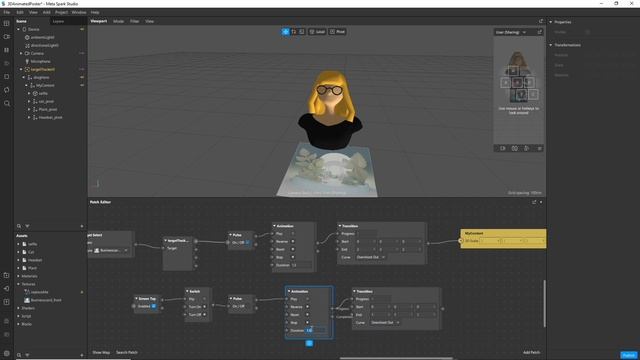This screenshot has height=360, width=640.
Task: Toggle MyContent visibility in Scene
Action: 82,85
